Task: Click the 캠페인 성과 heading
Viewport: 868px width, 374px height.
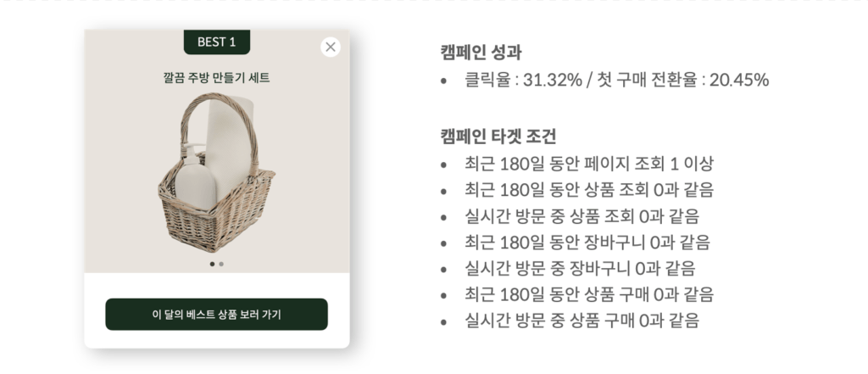Action: [x=481, y=52]
